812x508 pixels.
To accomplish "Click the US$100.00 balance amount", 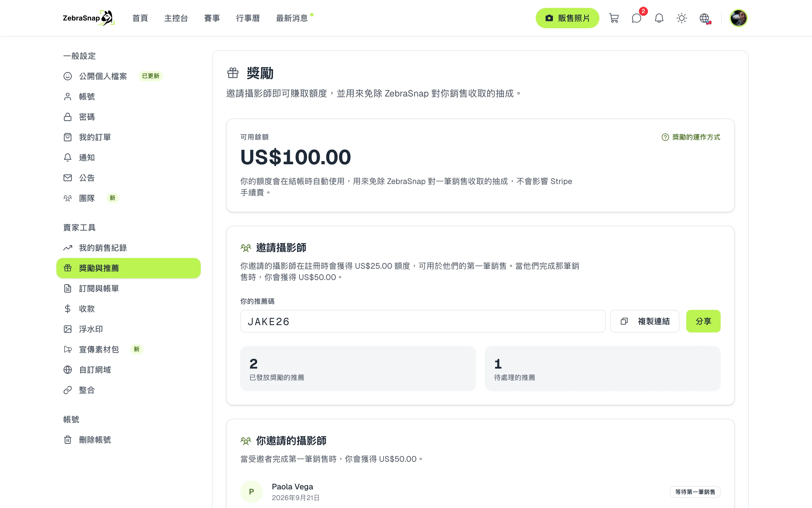I will point(295,157).
